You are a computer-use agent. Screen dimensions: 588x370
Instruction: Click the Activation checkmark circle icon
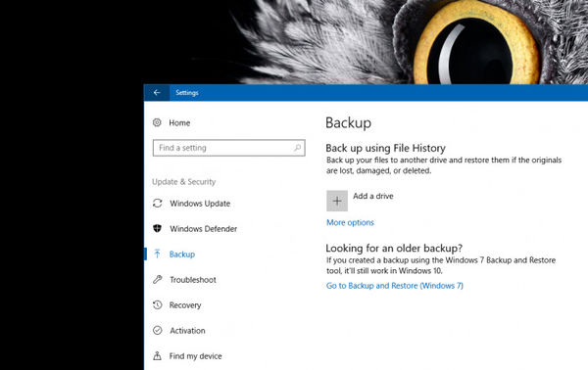158,330
